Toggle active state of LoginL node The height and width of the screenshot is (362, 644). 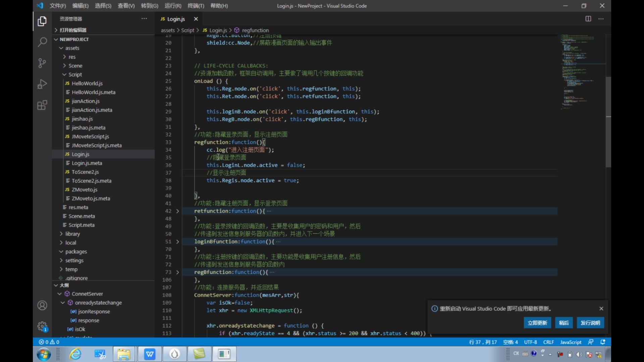(x=256, y=165)
